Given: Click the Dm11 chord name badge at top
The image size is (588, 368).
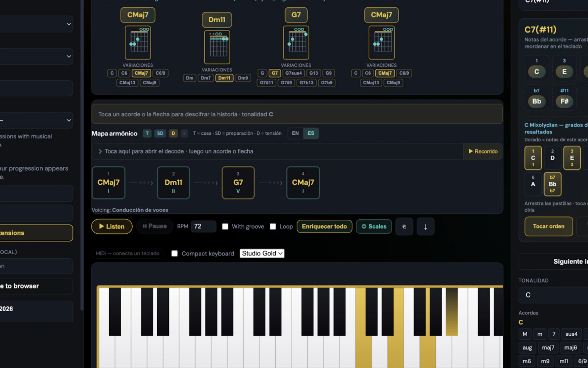Looking at the screenshot, I should 217,20.
